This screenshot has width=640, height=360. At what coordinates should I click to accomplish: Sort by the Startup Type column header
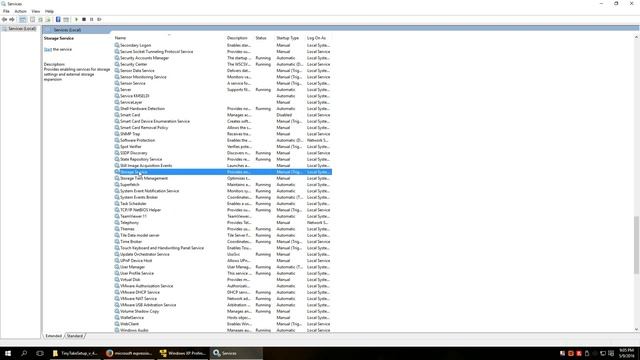[x=289, y=38]
